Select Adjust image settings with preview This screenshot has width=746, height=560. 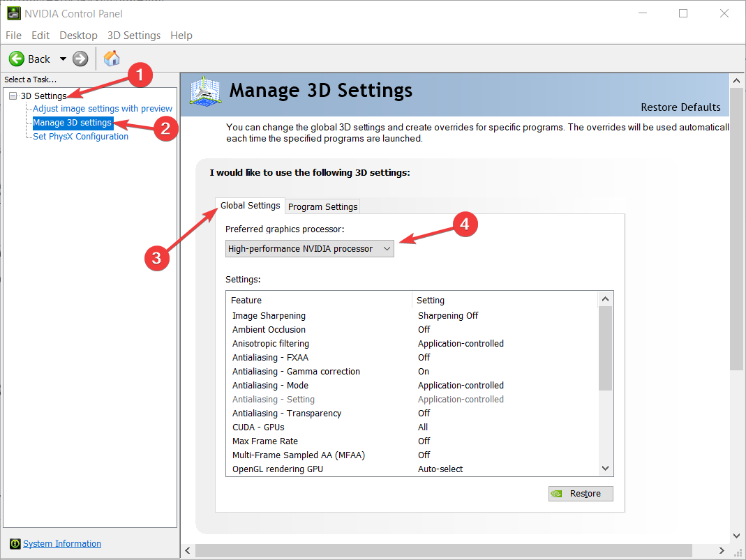[103, 108]
